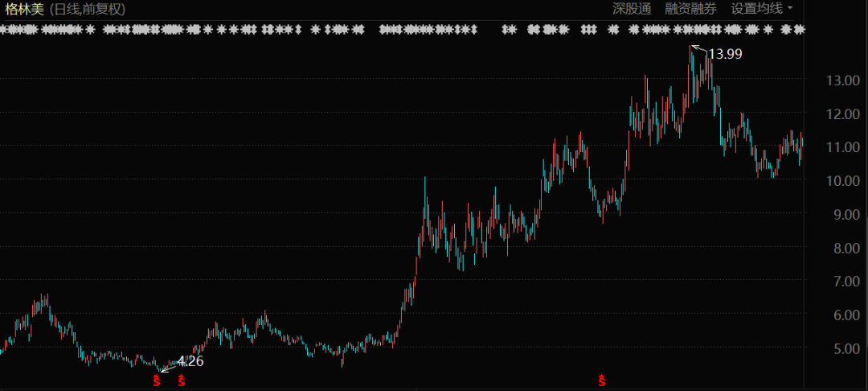Open the 设置均线 moving average settings
The height and width of the screenshot is (391, 868).
757,9
